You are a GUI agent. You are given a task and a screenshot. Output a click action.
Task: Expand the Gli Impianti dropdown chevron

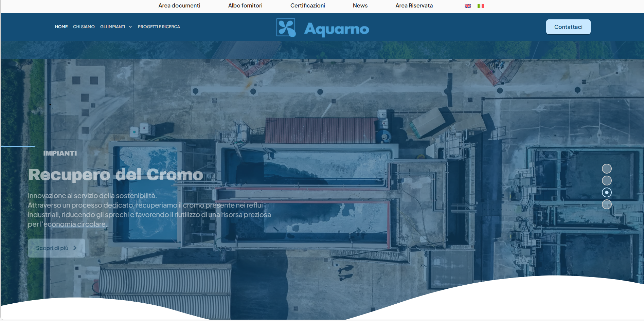(x=130, y=27)
